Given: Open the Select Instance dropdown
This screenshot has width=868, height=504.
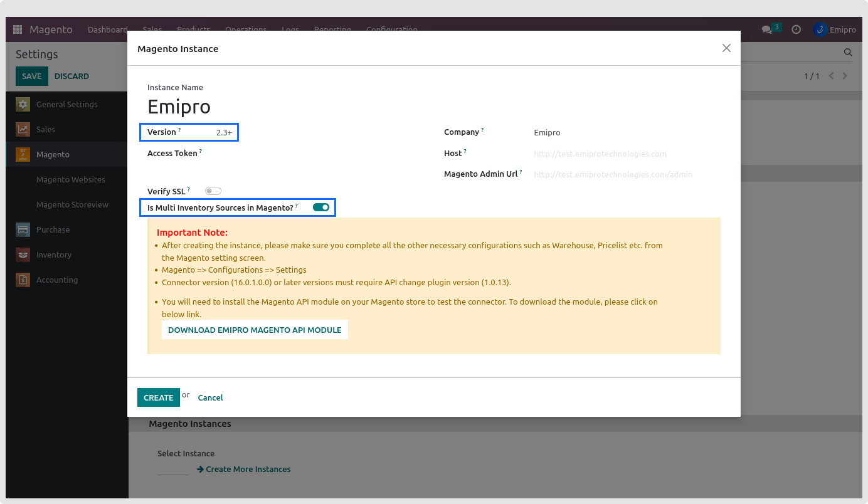Looking at the screenshot, I should pos(173,469).
